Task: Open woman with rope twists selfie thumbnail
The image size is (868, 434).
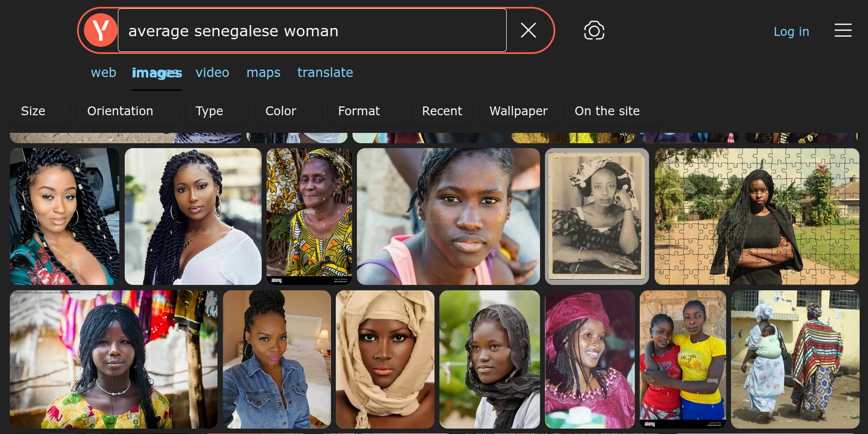Action: [x=64, y=216]
